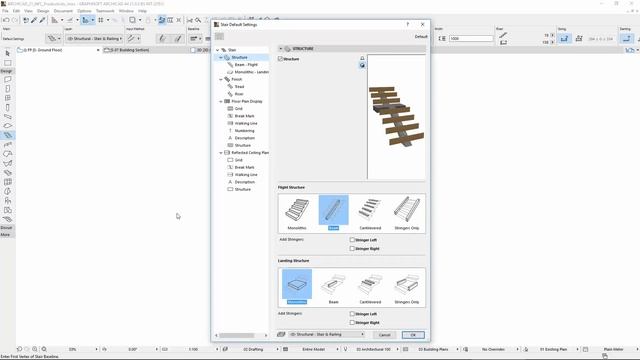Viewport: 640px width, 360px height.
Task: Select Stringers Only landing structure option
Action: coord(407,287)
